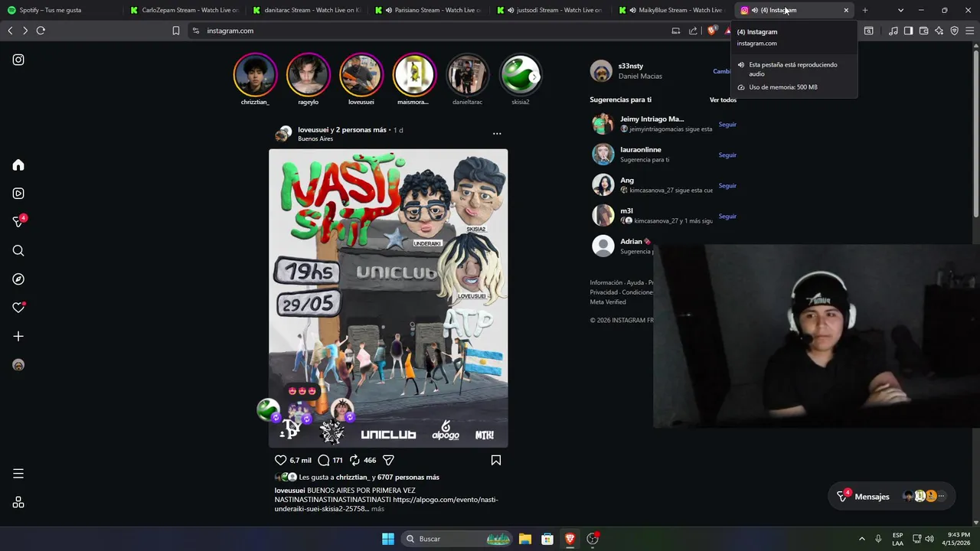Open the Search icon in the sidebar

click(x=18, y=250)
